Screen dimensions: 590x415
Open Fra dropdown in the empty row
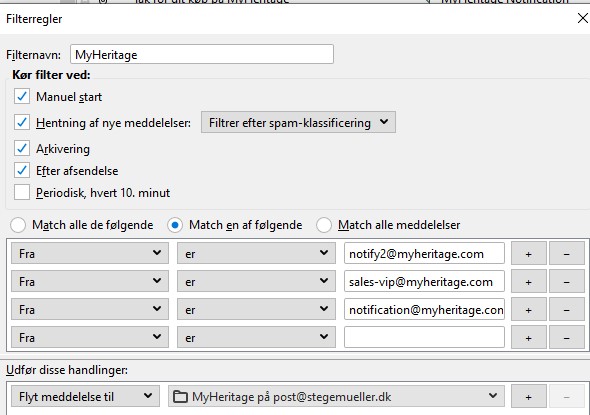90,337
